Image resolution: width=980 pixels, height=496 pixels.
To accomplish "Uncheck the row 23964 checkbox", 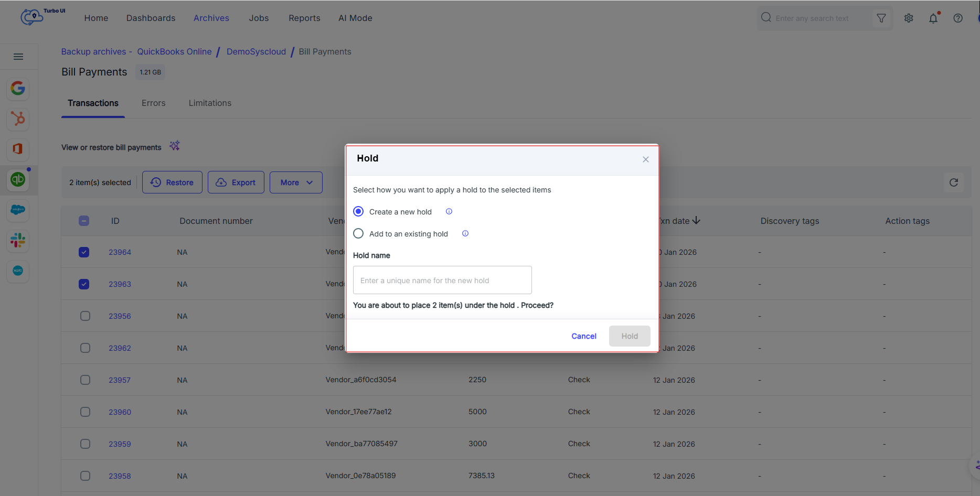I will pyautogui.click(x=84, y=252).
